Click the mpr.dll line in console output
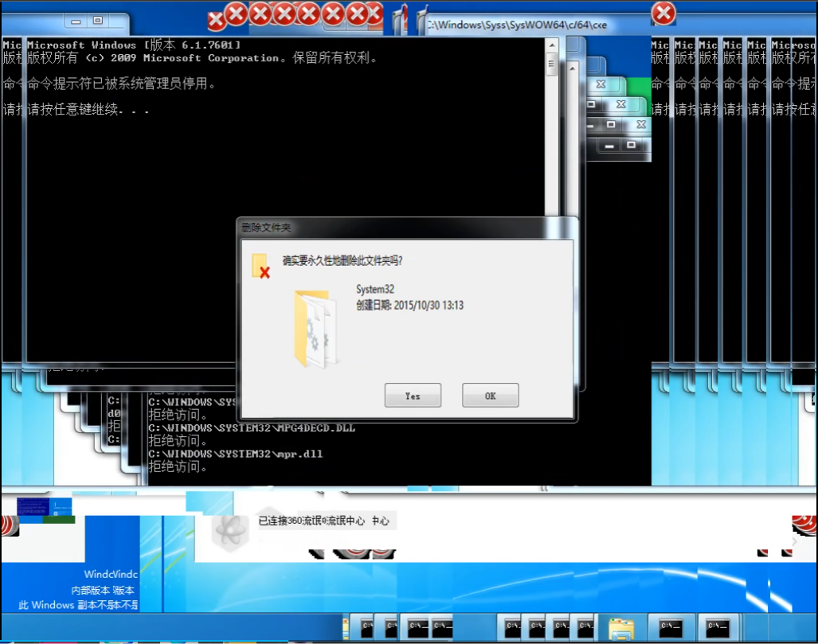The image size is (818, 644). tap(235, 454)
